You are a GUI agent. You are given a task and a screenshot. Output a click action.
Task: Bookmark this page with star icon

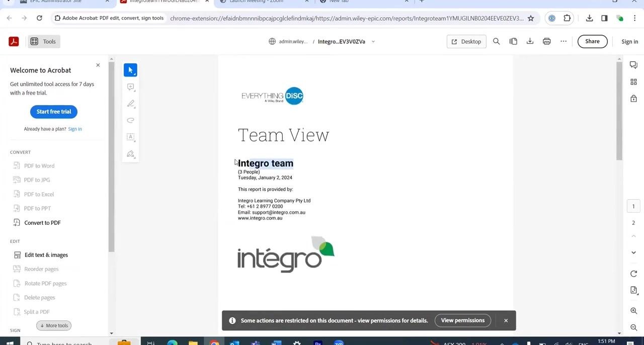pyautogui.click(x=530, y=18)
